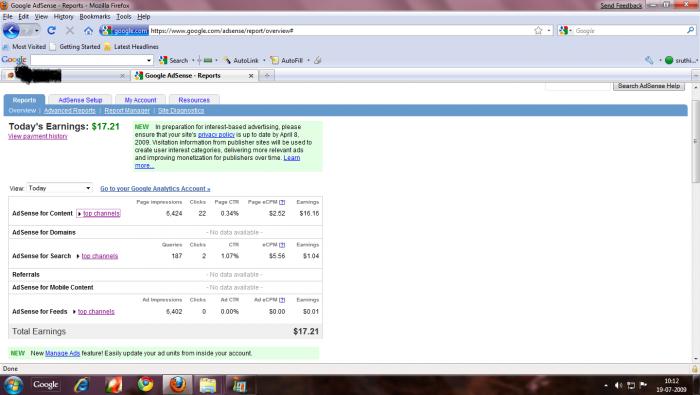The height and width of the screenshot is (395, 700).
Task: Open the Report Manager sub-link
Action: coord(127,111)
